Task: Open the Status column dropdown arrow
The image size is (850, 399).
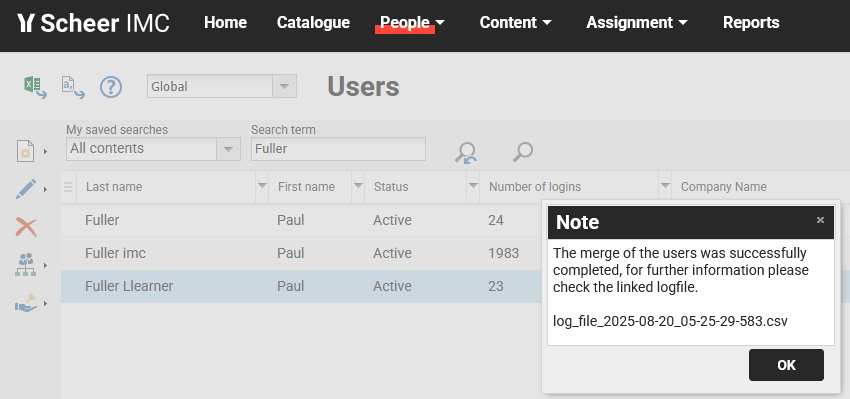Action: 473,186
